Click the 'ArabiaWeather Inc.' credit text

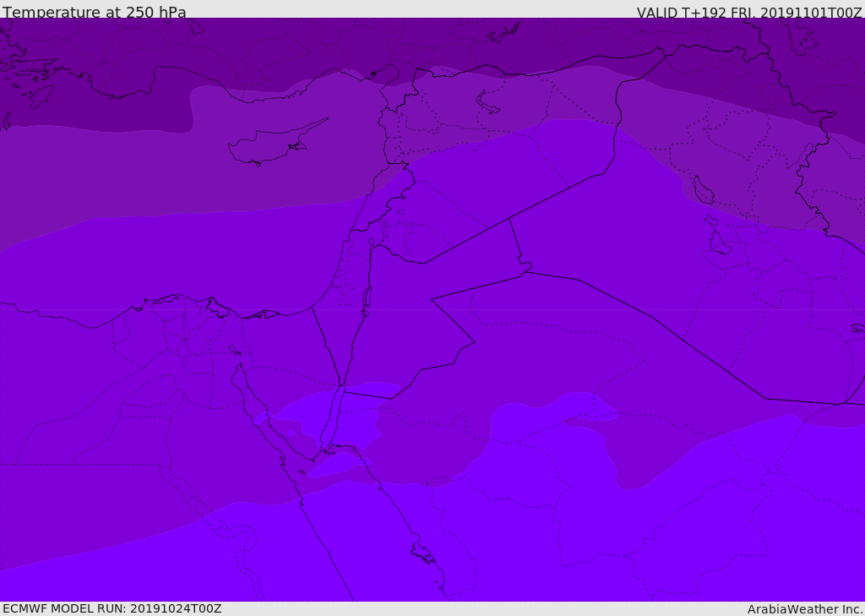tap(805, 609)
